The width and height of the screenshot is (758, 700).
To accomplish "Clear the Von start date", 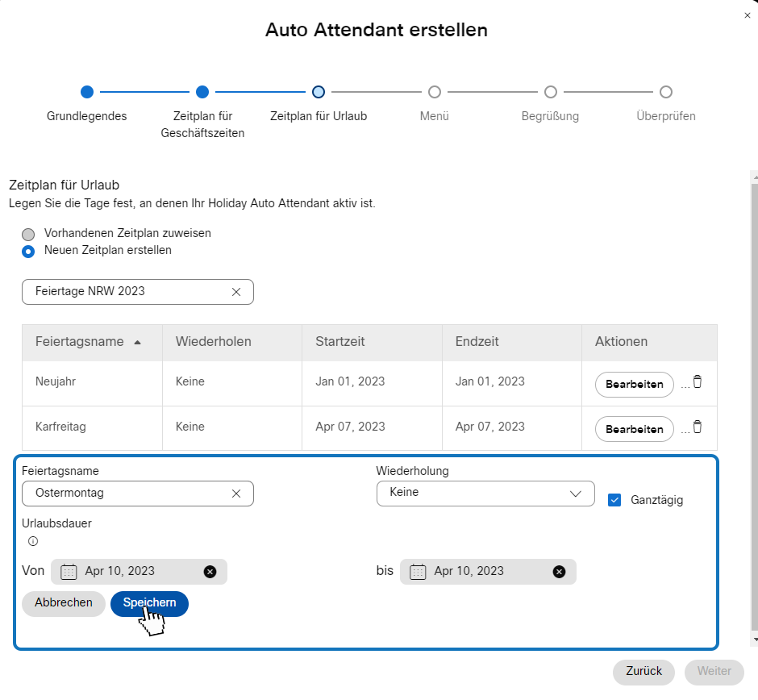I will (210, 572).
